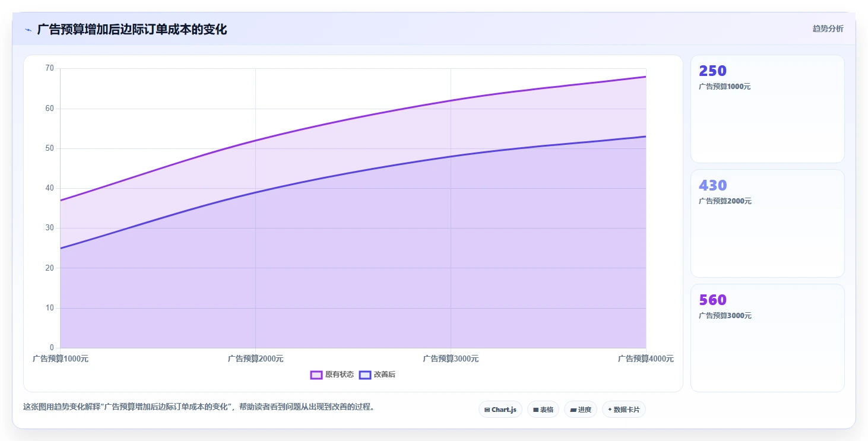Click the trend icon beside the chart title
The height and width of the screenshot is (441, 868).
click(x=28, y=30)
